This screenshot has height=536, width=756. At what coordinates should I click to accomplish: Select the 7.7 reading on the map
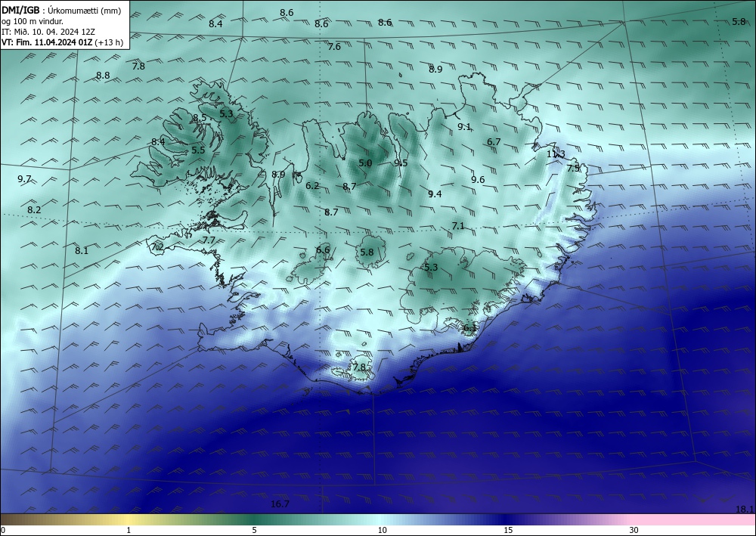click(209, 240)
